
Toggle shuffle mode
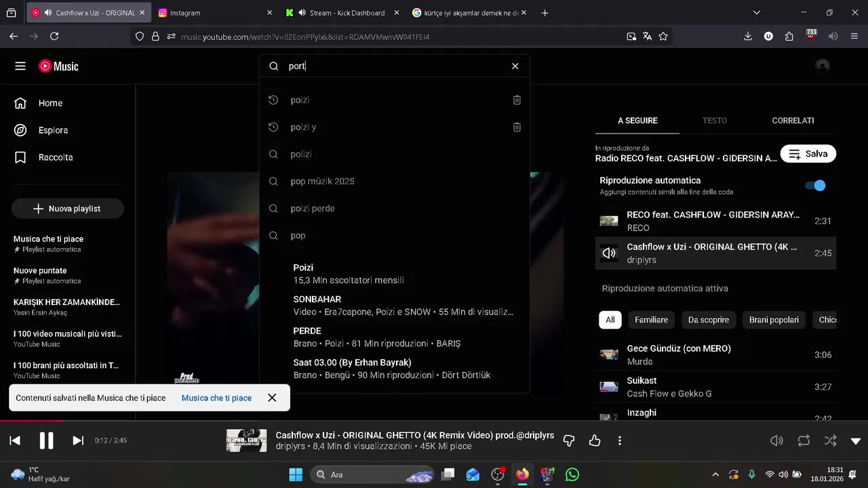(x=830, y=441)
